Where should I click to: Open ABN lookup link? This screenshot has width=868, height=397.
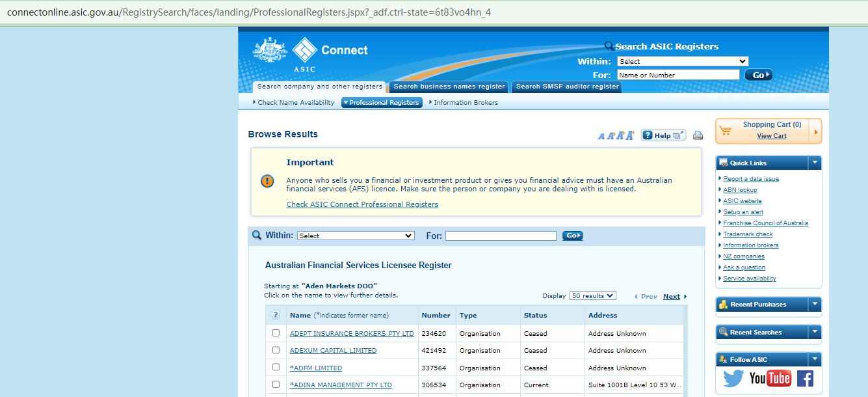coord(740,190)
